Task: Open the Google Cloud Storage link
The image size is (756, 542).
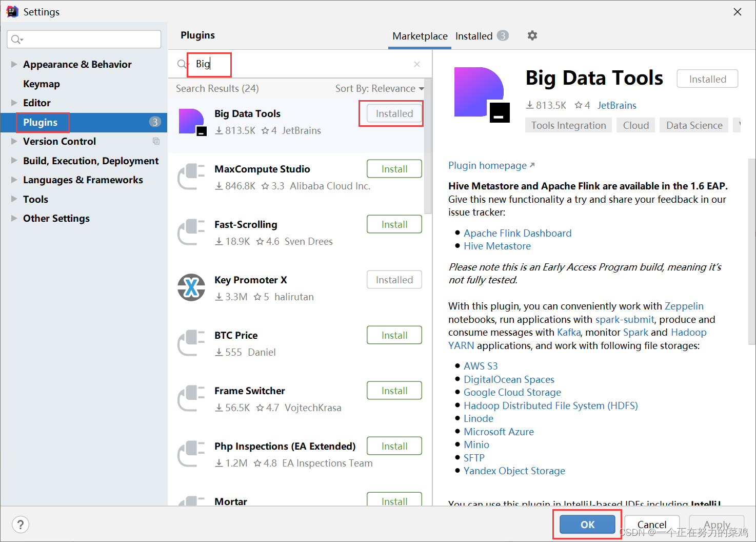Action: pyautogui.click(x=512, y=392)
